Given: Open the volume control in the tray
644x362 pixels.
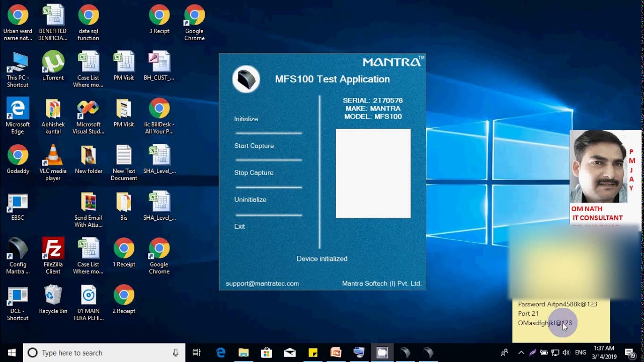Looking at the screenshot, I should click(566, 352).
